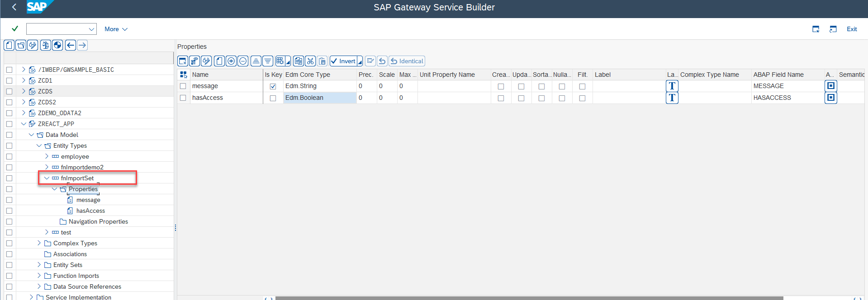Screen dimensions: 868x300
Task: Click the horizontal scrollbar under Properties table
Action: [x=529, y=298]
